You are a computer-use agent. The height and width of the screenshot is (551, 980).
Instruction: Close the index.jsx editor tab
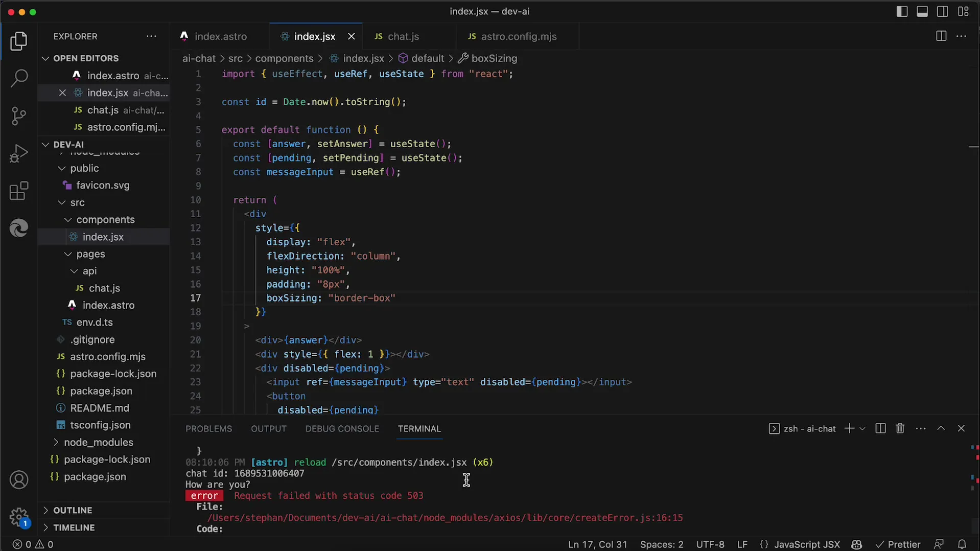pos(351,36)
